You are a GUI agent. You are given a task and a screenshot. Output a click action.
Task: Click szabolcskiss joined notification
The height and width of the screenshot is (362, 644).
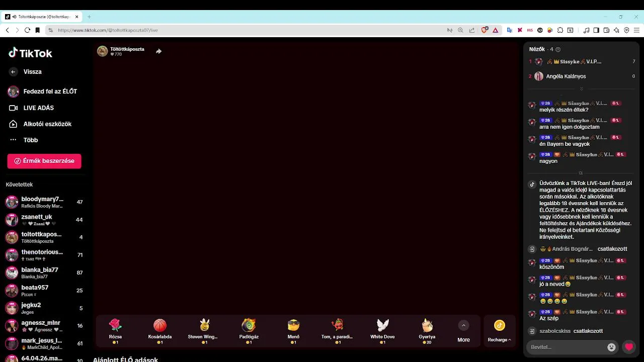click(x=566, y=331)
